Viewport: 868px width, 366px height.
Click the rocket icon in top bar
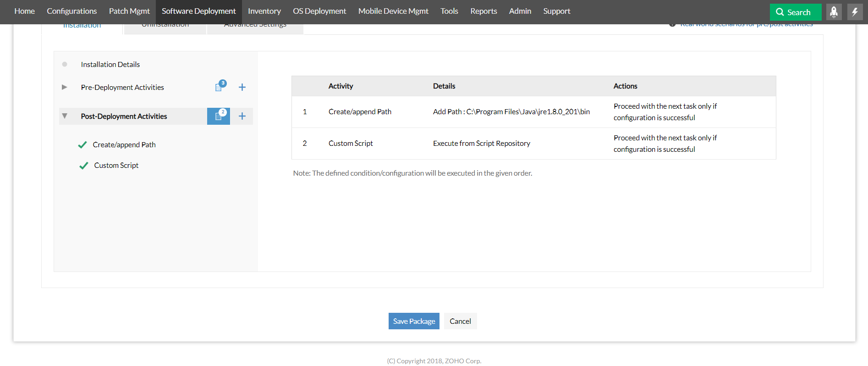834,12
